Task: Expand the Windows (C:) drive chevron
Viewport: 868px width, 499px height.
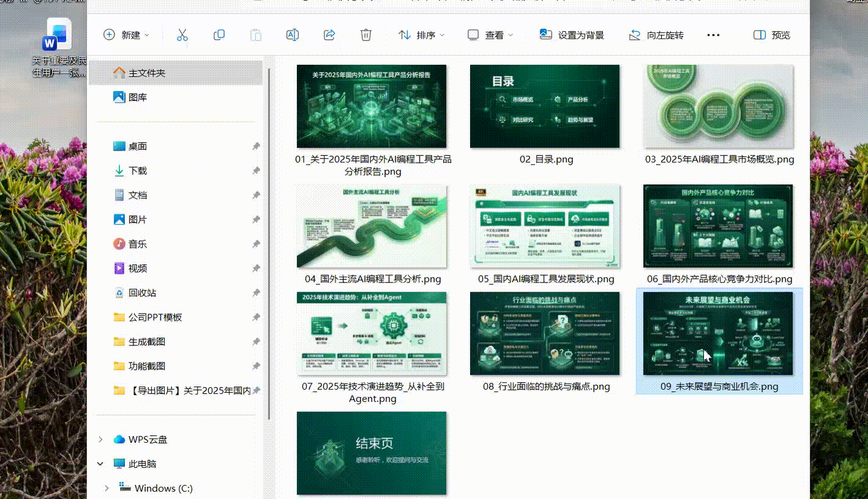Action: (x=107, y=488)
